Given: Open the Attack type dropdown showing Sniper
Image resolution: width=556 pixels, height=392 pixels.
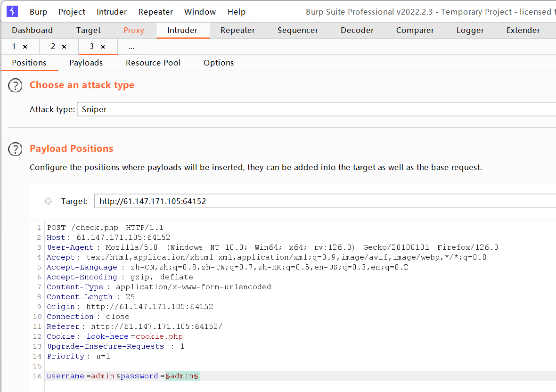Looking at the screenshot, I should 316,109.
